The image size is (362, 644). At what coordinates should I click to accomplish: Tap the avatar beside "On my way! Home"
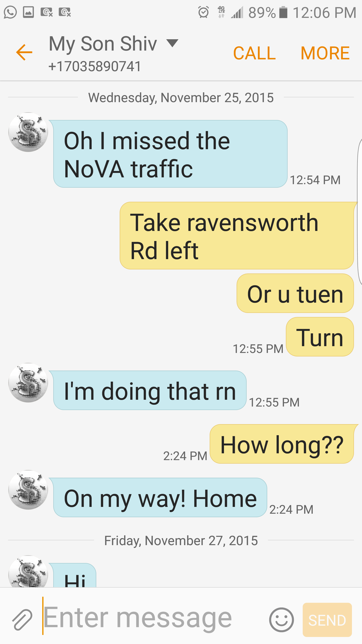pos(28,490)
